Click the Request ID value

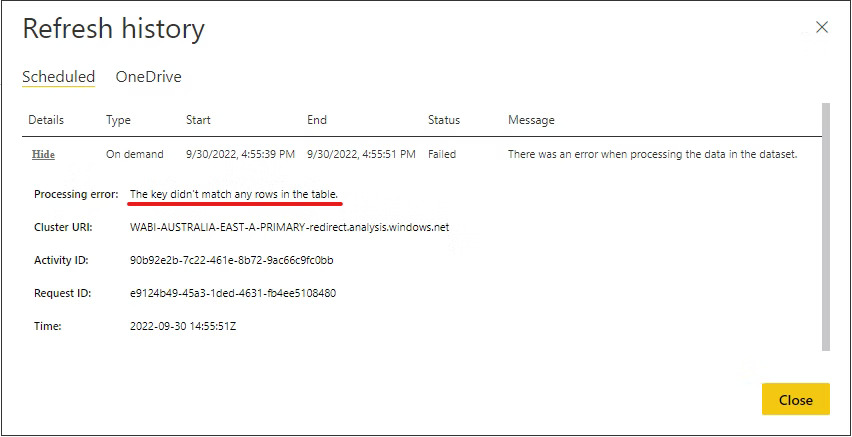[232, 293]
